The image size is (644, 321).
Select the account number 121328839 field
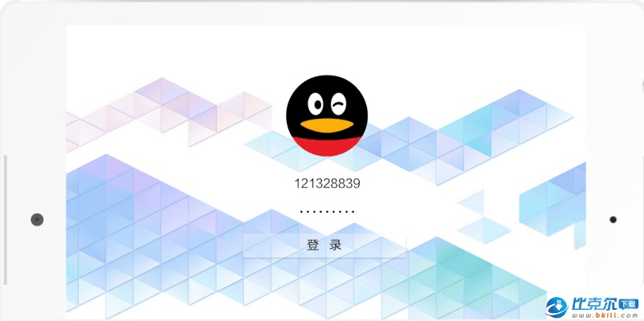(x=327, y=184)
